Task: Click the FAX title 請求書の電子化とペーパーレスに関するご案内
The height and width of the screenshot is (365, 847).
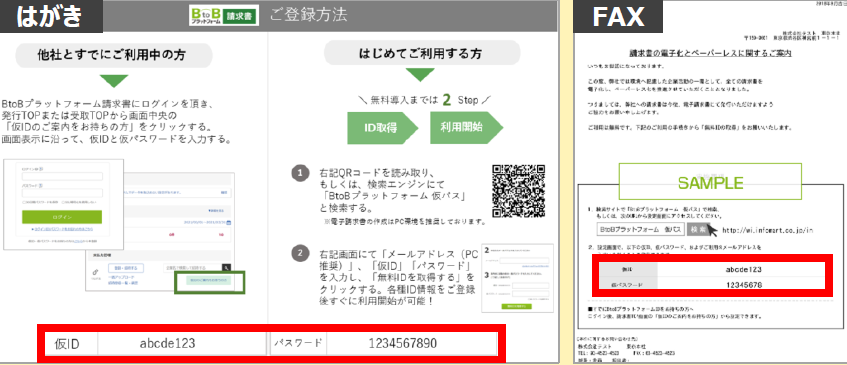Action: tap(710, 54)
